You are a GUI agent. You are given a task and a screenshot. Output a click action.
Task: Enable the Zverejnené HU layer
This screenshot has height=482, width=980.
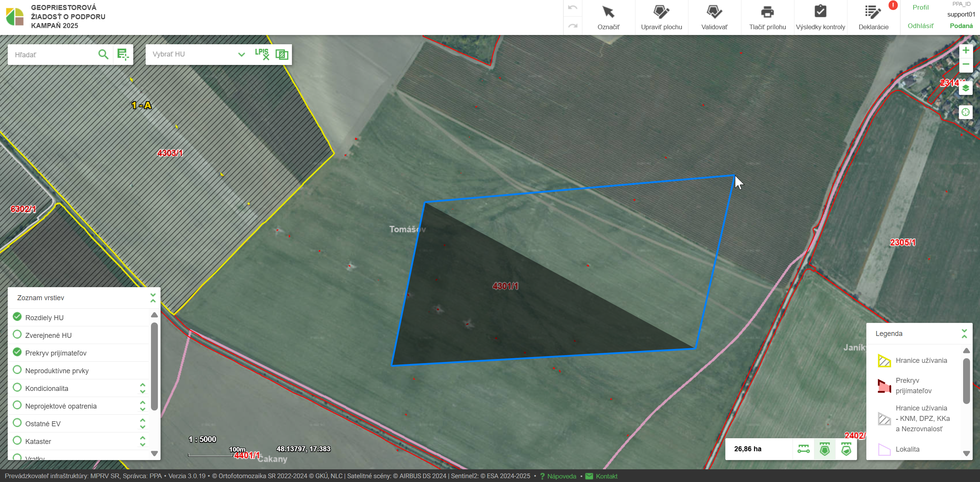pyautogui.click(x=17, y=334)
